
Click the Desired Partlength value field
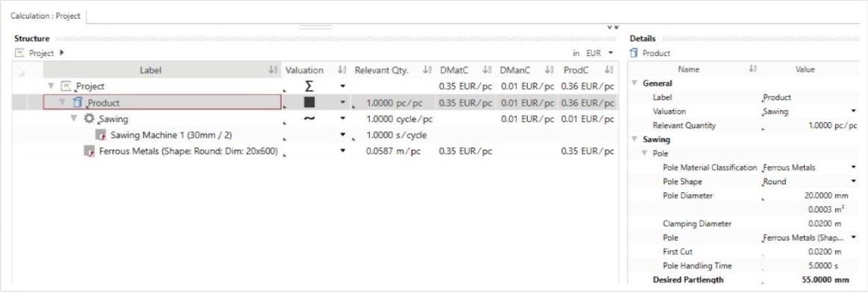[809, 280]
